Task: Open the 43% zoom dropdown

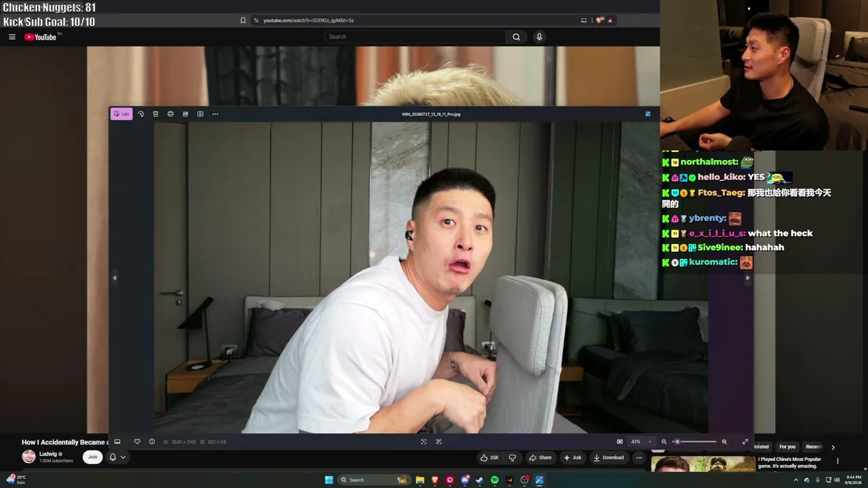Action: [x=641, y=442]
